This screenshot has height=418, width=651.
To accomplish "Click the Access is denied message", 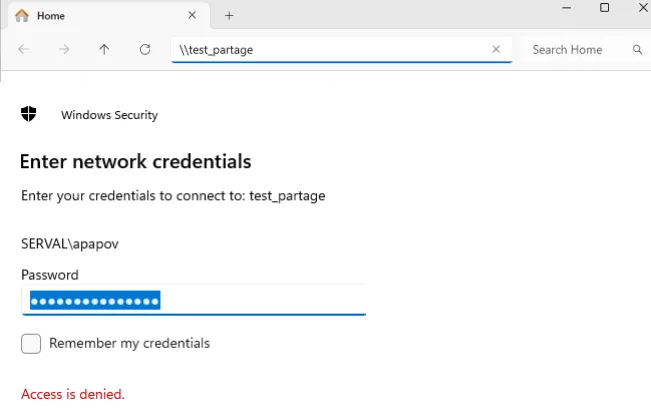I will 73,394.
